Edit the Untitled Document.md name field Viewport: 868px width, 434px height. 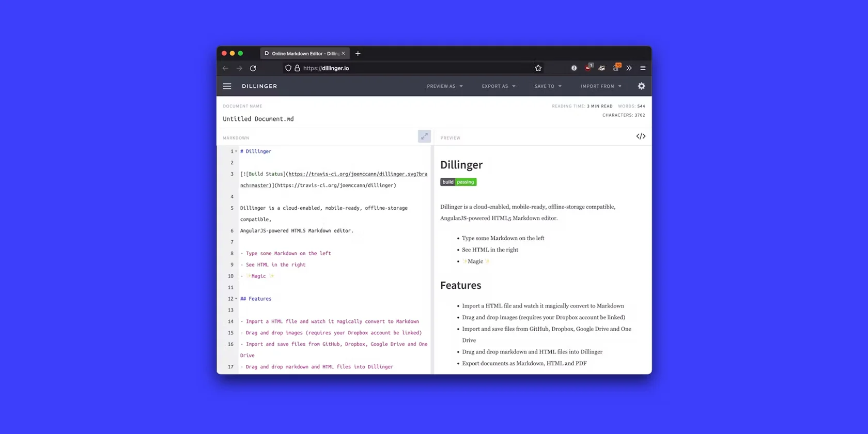[258, 119]
